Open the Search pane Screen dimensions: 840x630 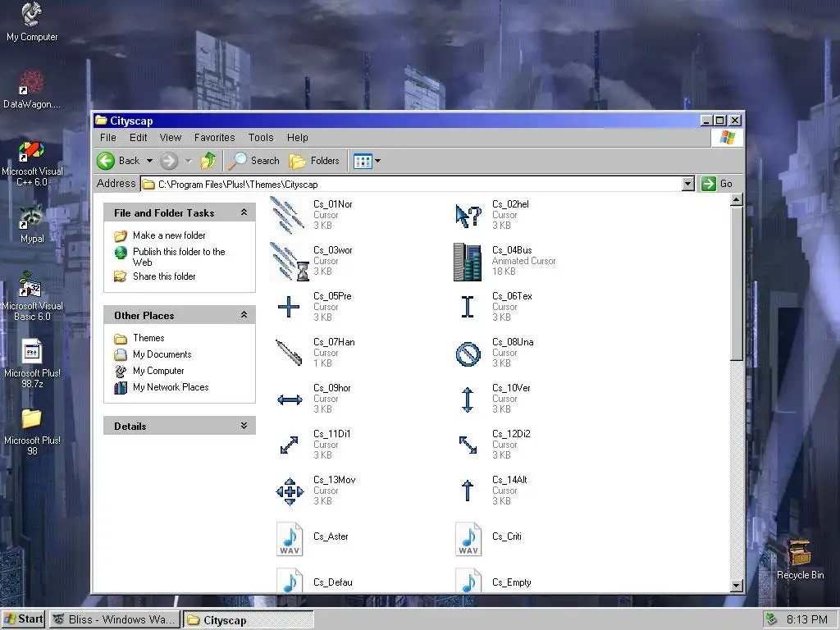point(253,161)
